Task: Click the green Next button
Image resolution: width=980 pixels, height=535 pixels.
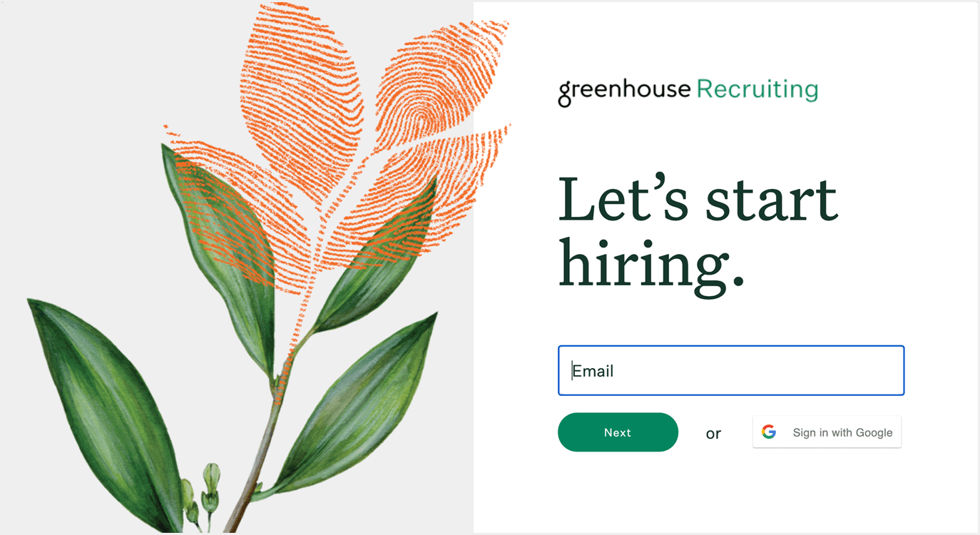Action: [x=618, y=432]
